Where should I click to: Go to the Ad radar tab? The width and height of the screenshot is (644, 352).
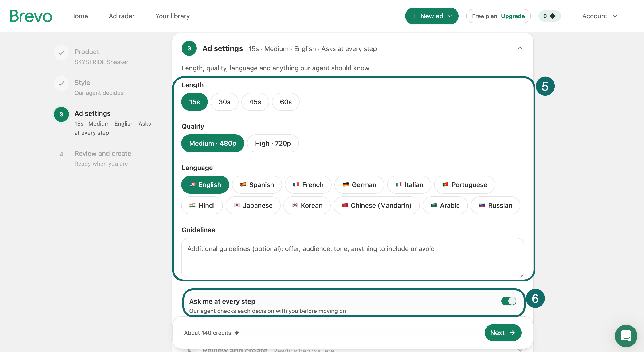(122, 16)
